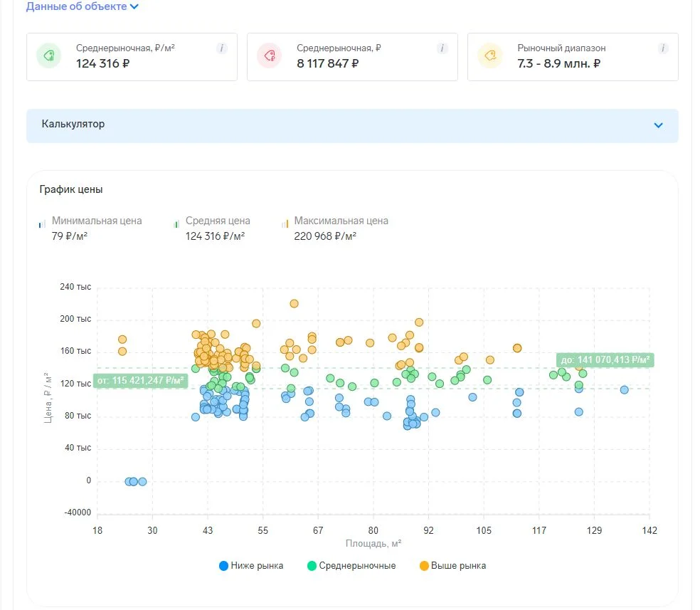Click 'до: 141 070,413 ₽/м²' chart label

point(605,360)
